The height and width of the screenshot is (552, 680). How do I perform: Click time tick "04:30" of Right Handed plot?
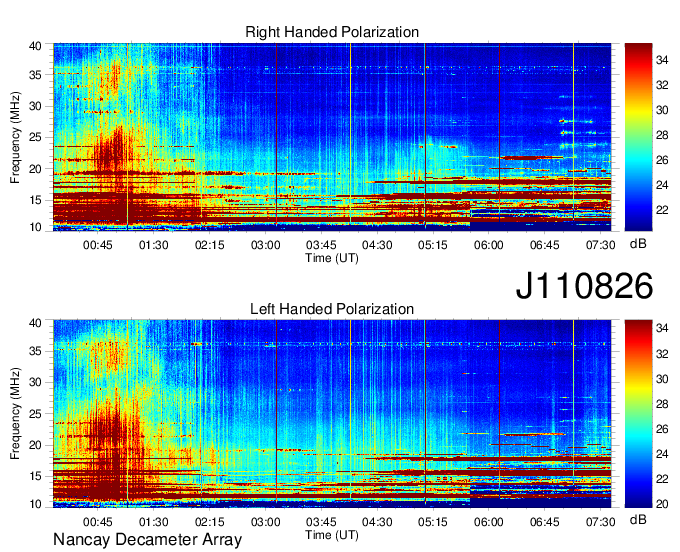click(x=377, y=245)
